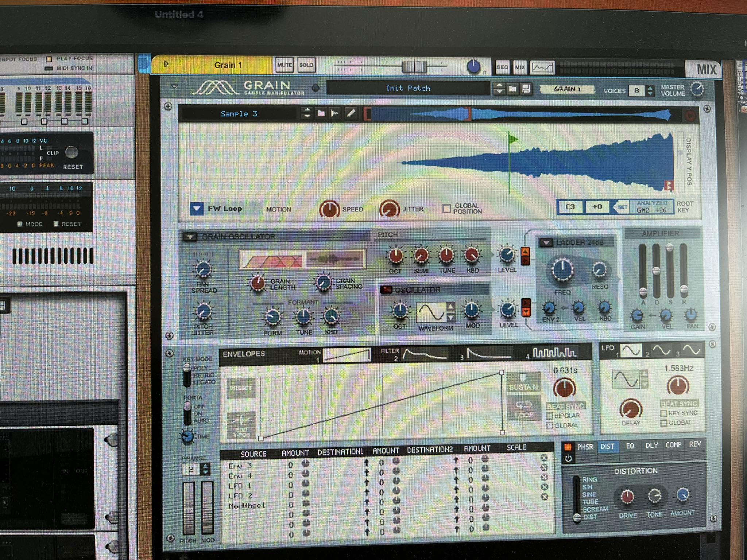747x560 pixels.
Task: Click the Edit Y-Pos envelope icon
Action: coord(241,426)
